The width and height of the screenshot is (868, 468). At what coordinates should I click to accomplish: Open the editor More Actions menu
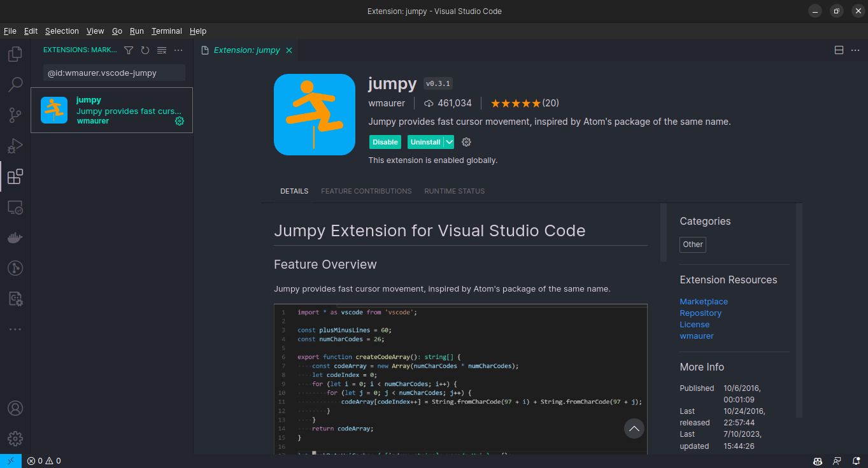point(855,50)
